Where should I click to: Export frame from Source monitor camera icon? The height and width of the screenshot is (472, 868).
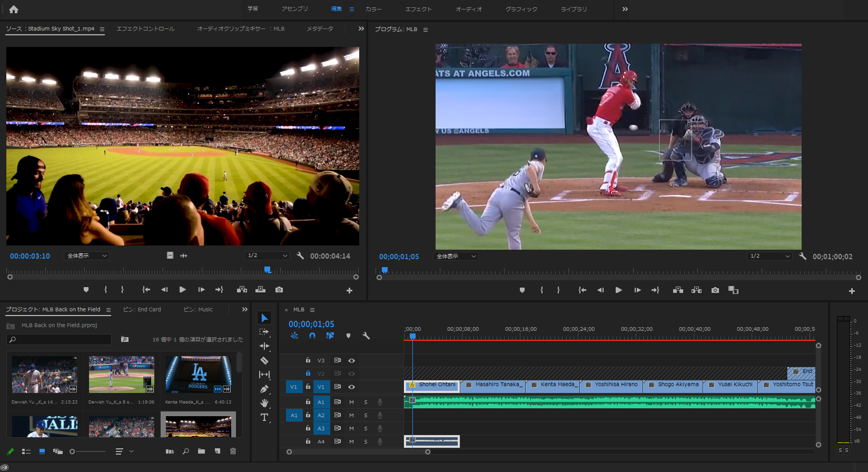coord(279,290)
